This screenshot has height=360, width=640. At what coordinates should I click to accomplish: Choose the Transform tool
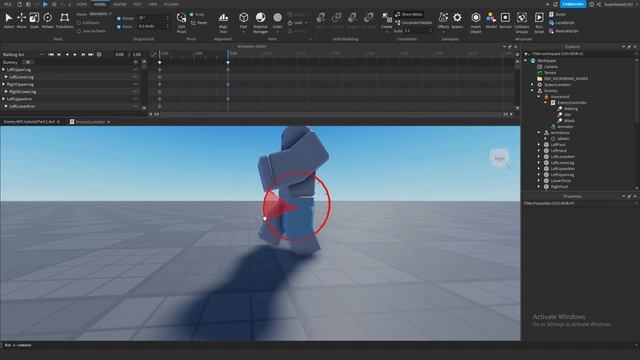coord(64,20)
